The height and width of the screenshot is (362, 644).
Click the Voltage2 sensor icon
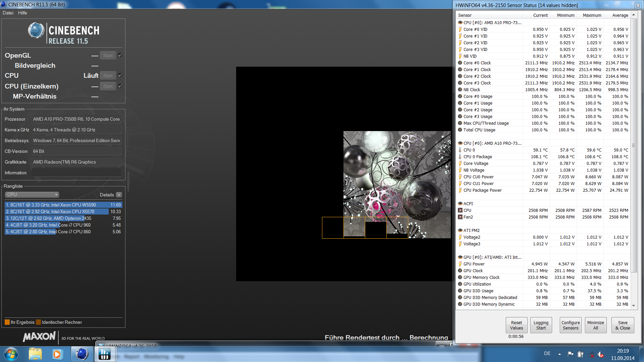click(460, 237)
